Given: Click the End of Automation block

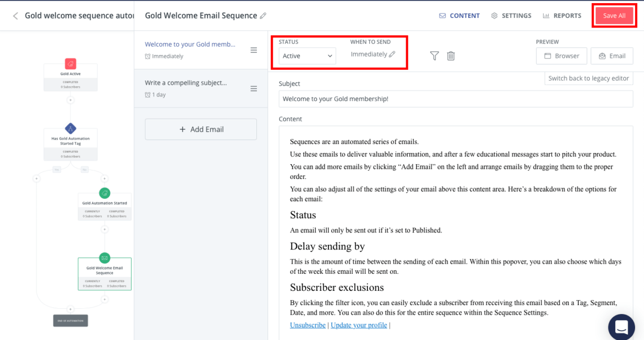Looking at the screenshot, I should pos(70,320).
